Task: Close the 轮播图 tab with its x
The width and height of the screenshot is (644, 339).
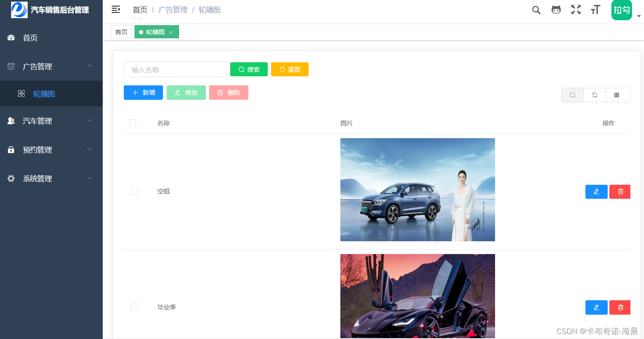Action: point(171,32)
